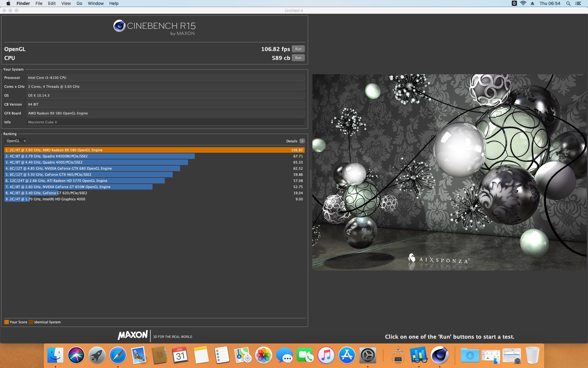Click the Identical System brown swatch
Viewport: 588px width, 368px height.
point(31,322)
